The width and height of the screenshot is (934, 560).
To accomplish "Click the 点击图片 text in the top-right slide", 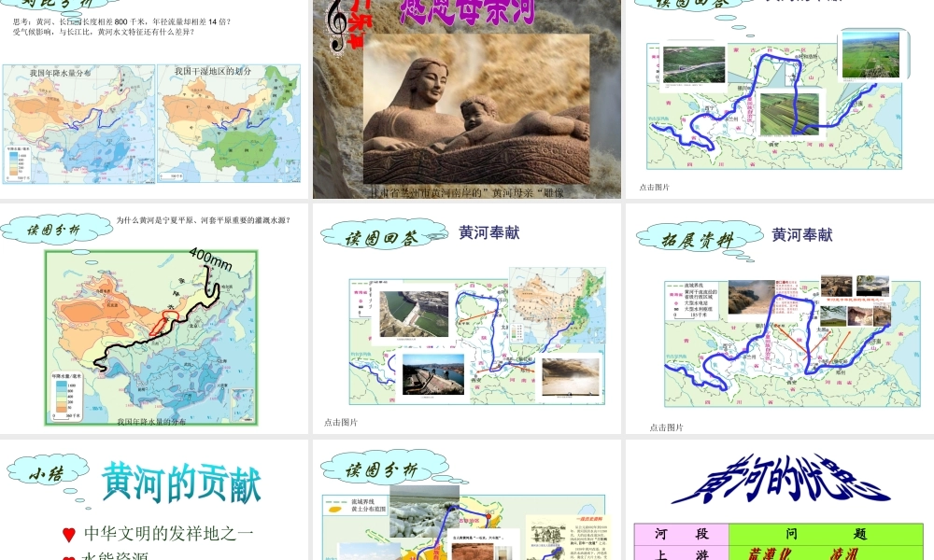I will [654, 187].
